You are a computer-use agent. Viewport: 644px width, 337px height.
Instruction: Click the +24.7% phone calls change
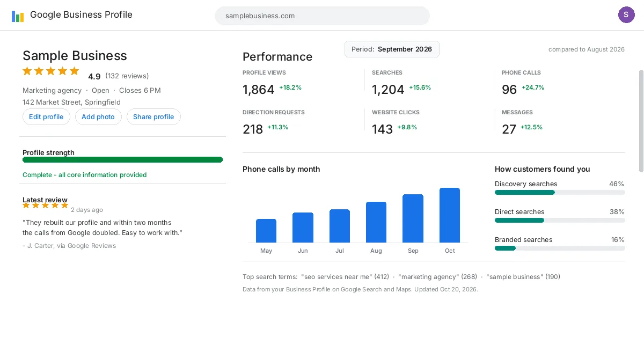[533, 87]
